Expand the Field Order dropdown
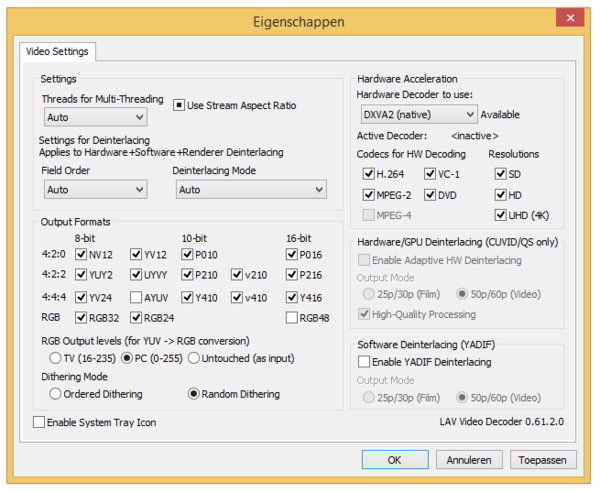Screen dimensions: 600x493 94,189
